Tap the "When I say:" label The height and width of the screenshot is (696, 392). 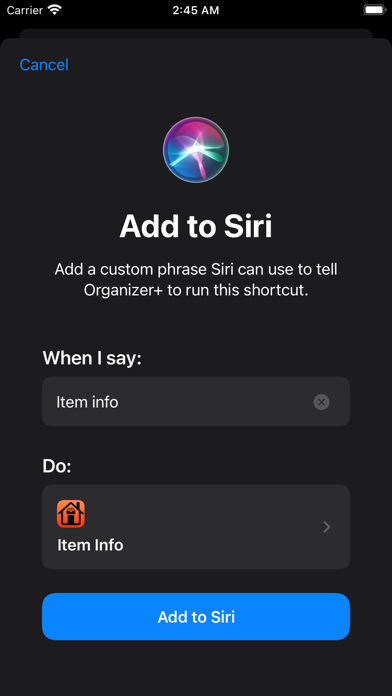point(92,358)
